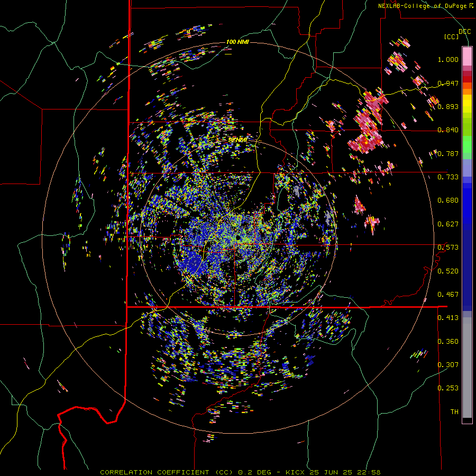Select the 1.000 value on the scale
476x476 pixels.
[x=448, y=59]
